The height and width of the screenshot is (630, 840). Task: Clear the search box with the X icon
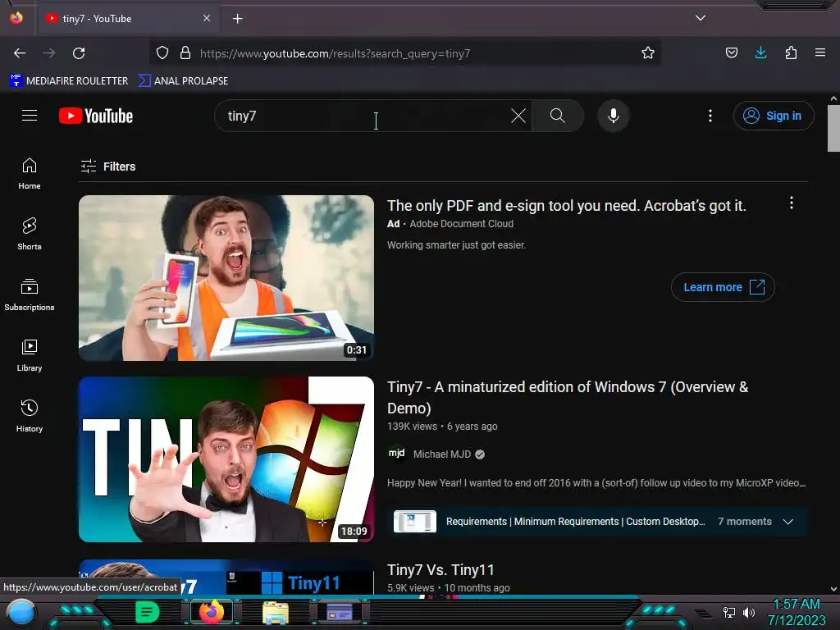click(518, 116)
